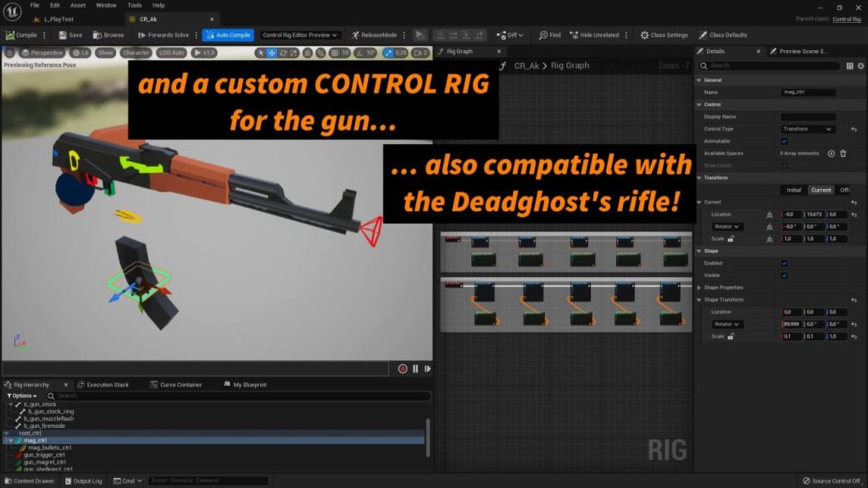Switch to the Execution Stack tab
Image resolution: width=868 pixels, height=488 pixels.
[x=103, y=385]
